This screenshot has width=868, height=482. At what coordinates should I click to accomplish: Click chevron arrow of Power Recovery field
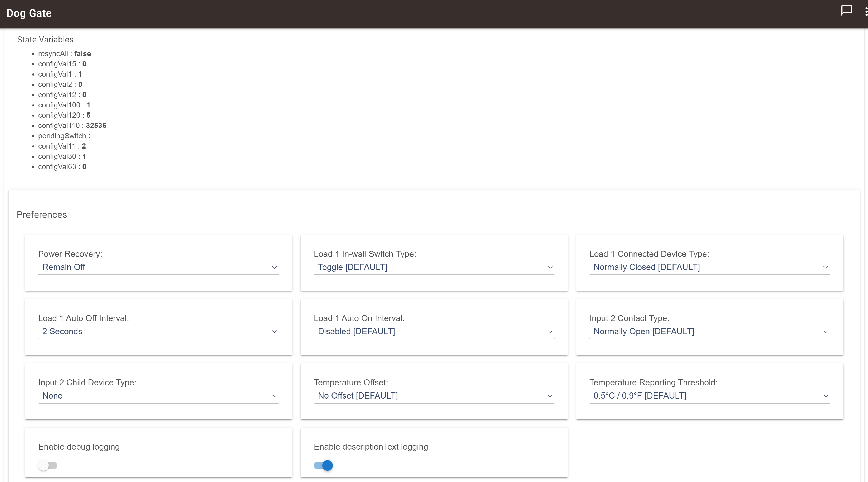[274, 267]
